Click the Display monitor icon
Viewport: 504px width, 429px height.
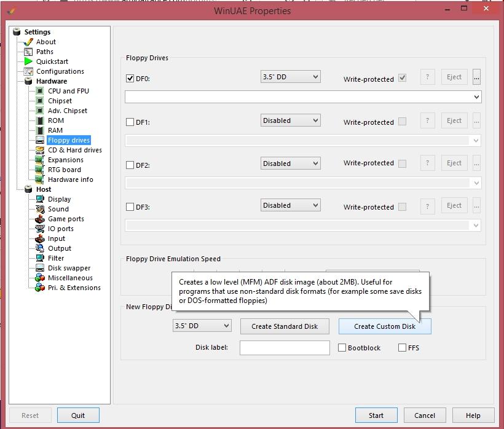pyautogui.click(x=40, y=199)
